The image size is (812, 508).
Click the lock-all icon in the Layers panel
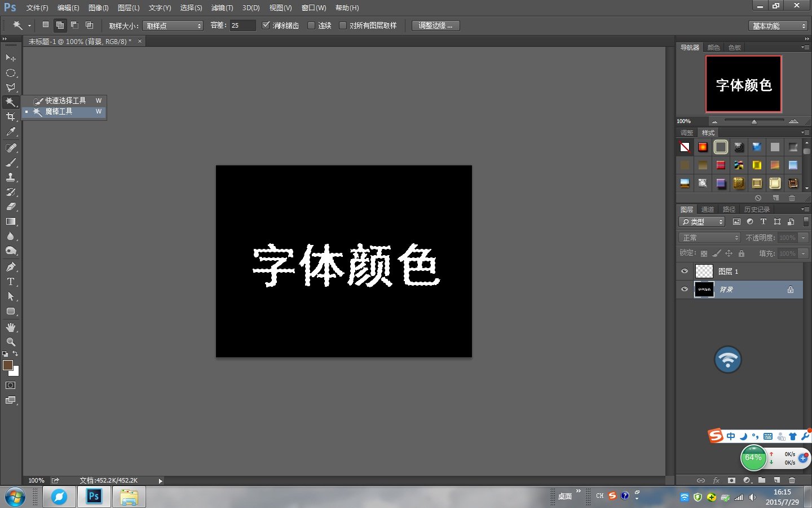click(x=742, y=253)
